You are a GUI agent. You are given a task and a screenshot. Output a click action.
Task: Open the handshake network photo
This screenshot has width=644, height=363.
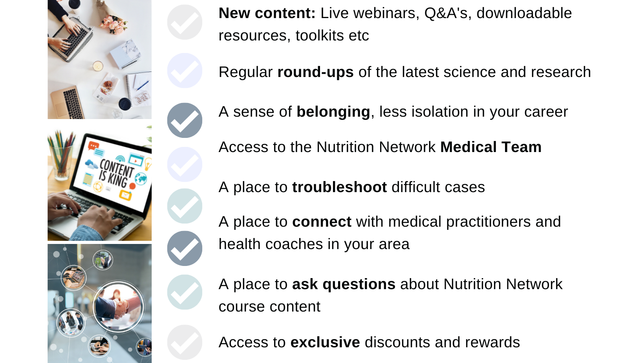[99, 303]
